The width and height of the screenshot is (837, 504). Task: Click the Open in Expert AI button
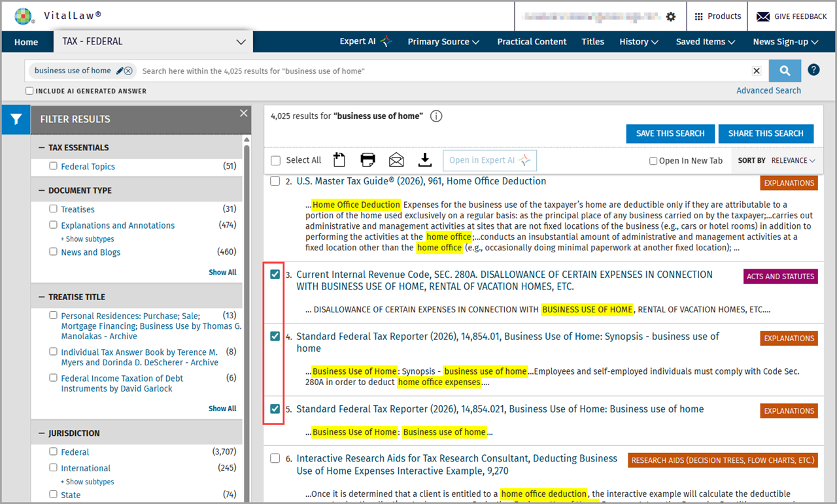click(490, 160)
